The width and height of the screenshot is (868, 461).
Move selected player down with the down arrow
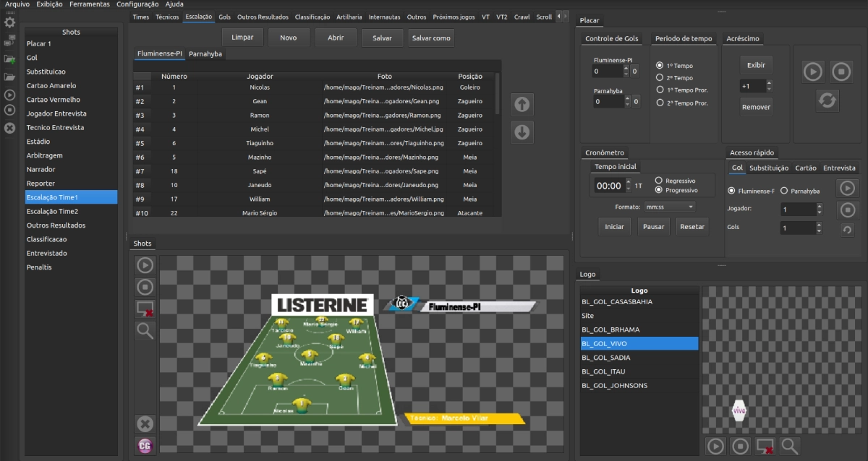tap(522, 132)
